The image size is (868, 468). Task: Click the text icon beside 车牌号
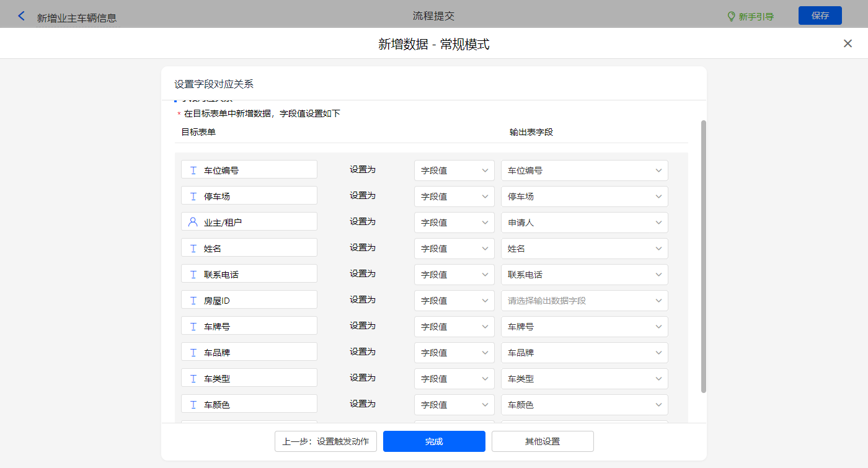193,327
